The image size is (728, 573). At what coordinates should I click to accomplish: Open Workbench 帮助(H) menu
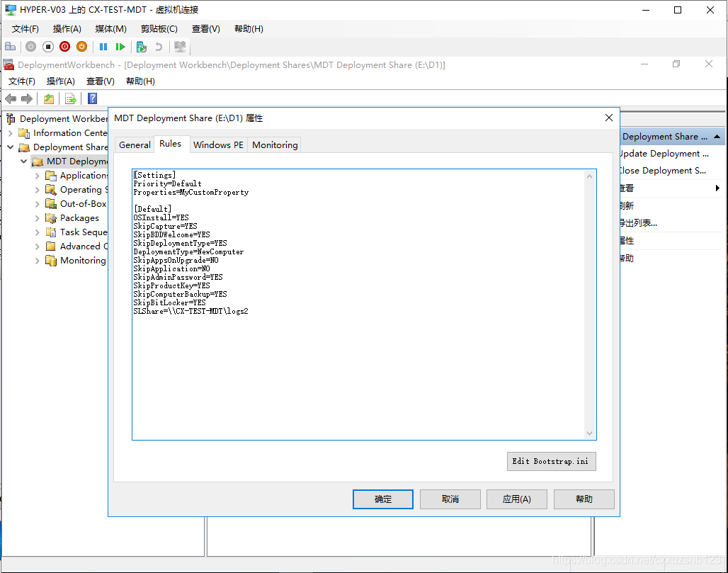point(140,81)
